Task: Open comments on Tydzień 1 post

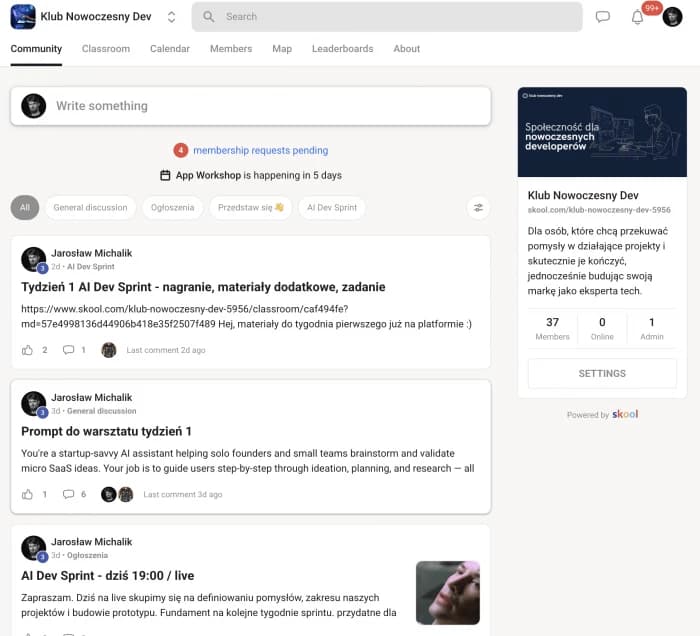Action: 68,350
